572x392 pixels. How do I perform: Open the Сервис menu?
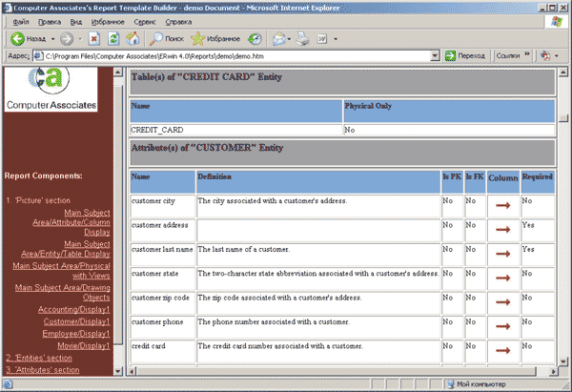click(x=145, y=22)
